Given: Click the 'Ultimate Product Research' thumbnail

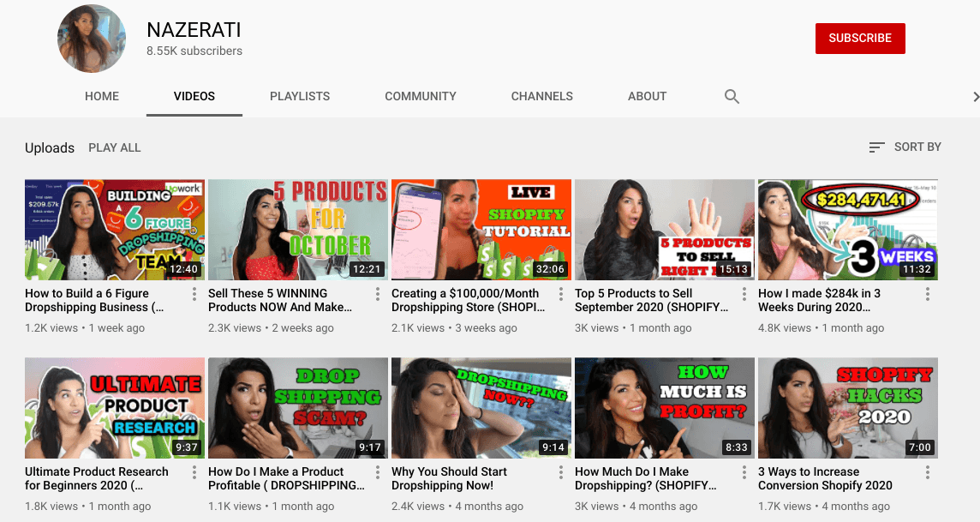Looking at the screenshot, I should pos(115,408).
